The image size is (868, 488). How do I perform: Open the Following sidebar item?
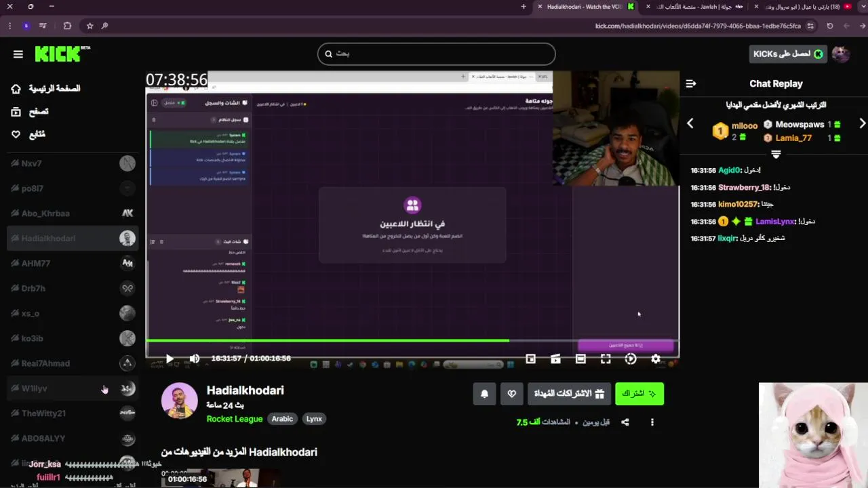[x=28, y=134]
